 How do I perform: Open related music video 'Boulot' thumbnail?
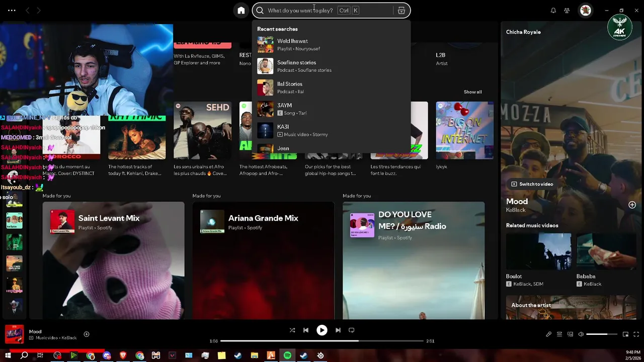coord(538,251)
